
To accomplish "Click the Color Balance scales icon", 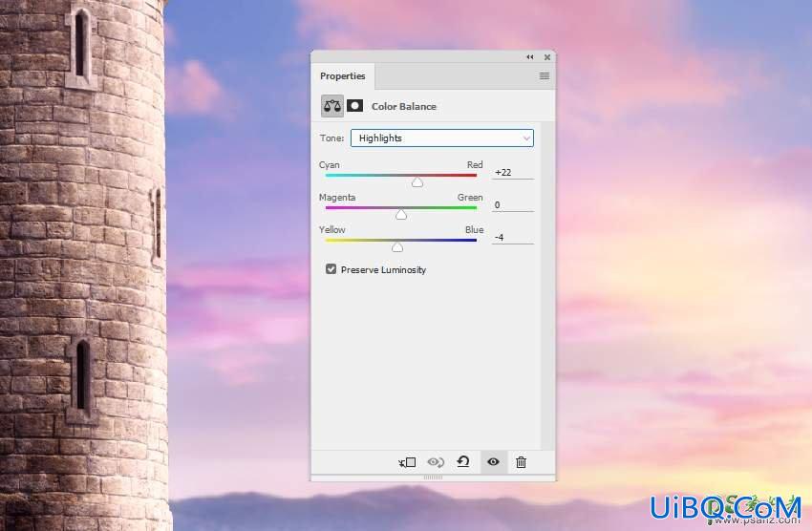I will (331, 106).
